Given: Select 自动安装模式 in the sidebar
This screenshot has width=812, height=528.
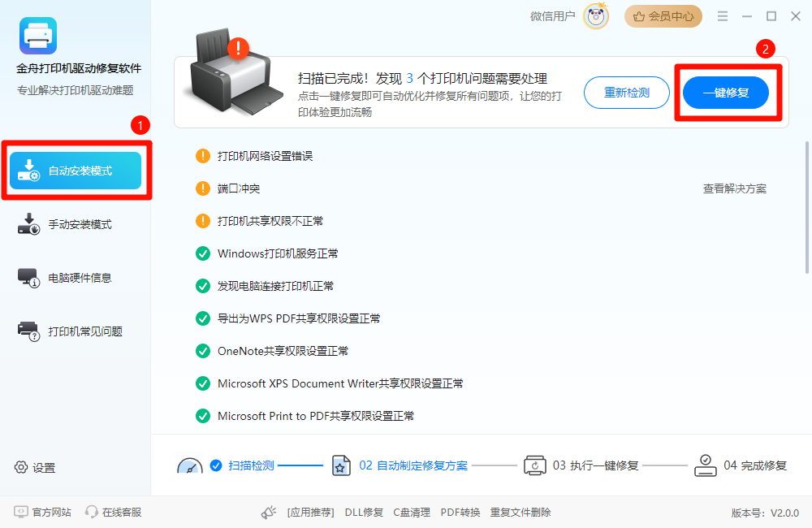Looking at the screenshot, I should coord(76,171).
